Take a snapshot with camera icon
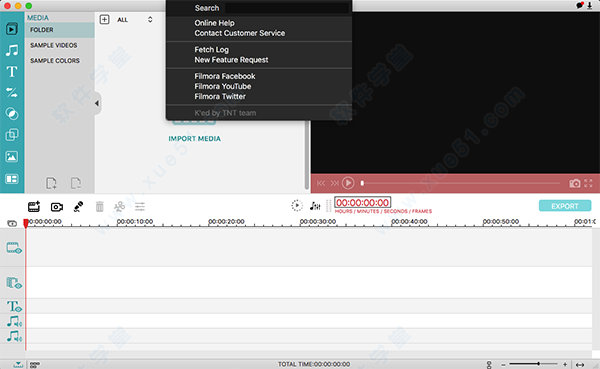The width and height of the screenshot is (600, 369). pyautogui.click(x=574, y=183)
